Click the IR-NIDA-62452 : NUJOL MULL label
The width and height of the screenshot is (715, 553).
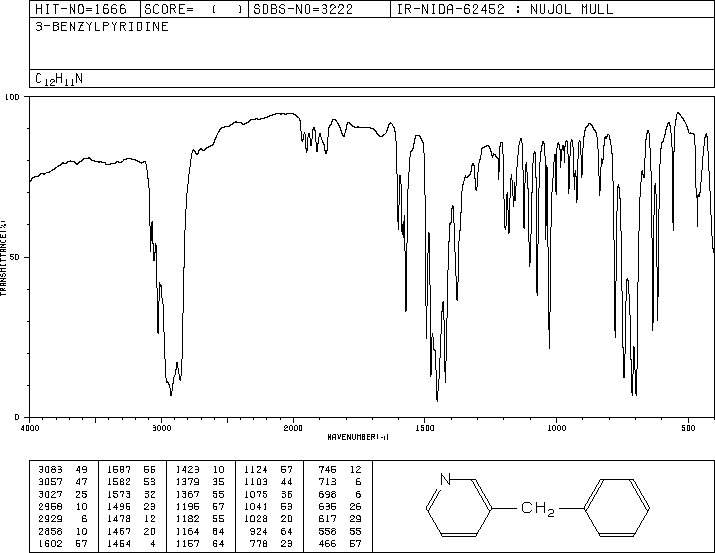505,9
